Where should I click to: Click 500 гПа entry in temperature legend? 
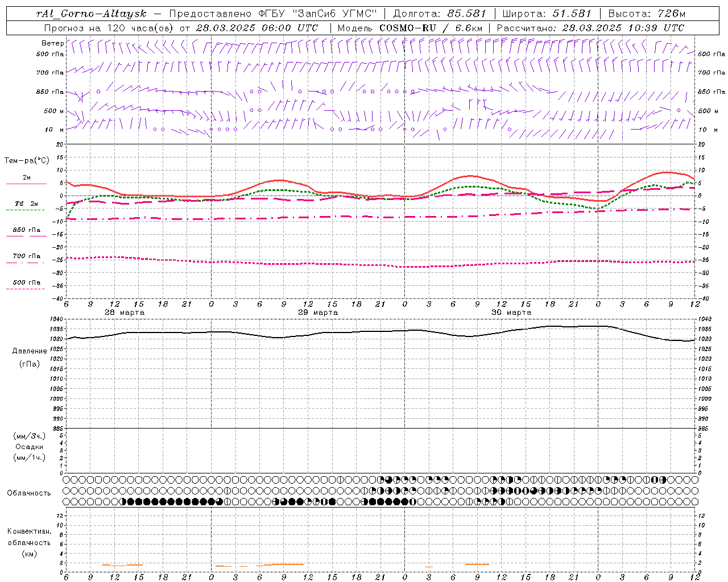(27, 282)
